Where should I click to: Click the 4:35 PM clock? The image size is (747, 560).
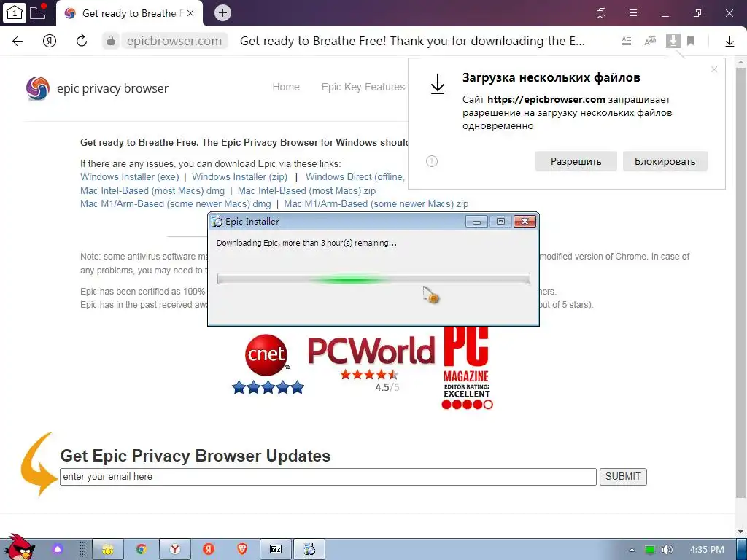pyautogui.click(x=706, y=550)
